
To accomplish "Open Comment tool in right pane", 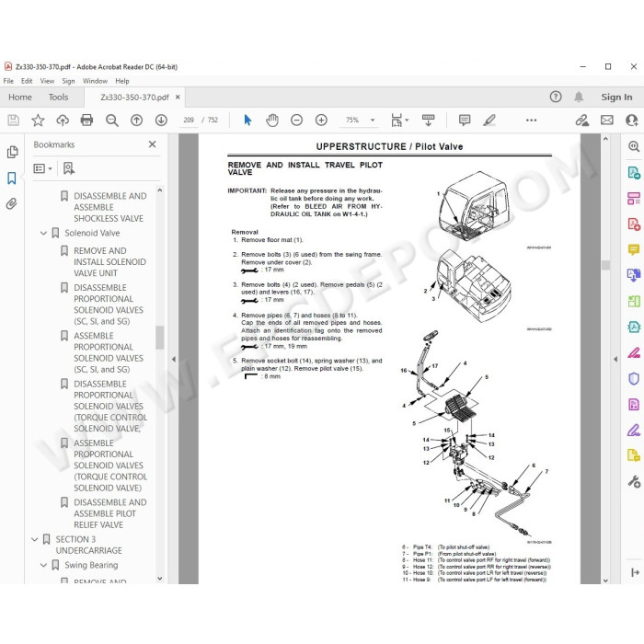I will click(x=634, y=249).
